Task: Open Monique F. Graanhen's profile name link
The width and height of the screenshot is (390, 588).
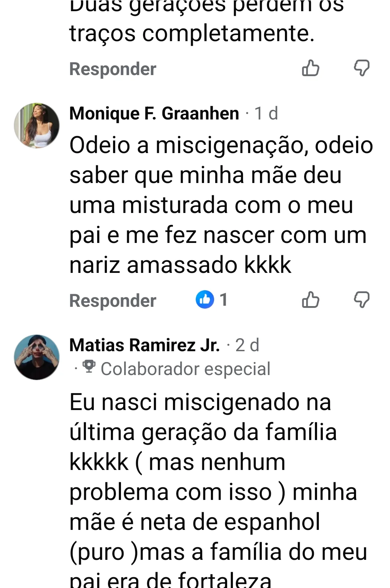Action: pos(154,113)
